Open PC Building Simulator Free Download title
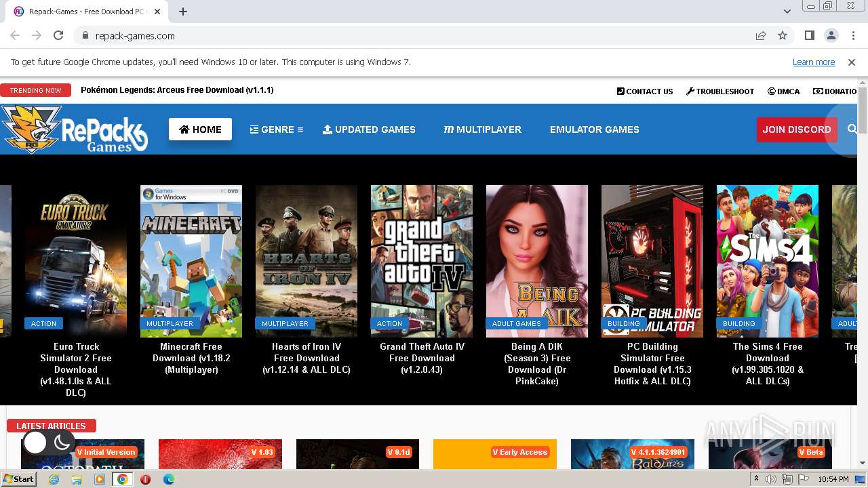Image resolution: width=868 pixels, height=488 pixels. click(x=652, y=364)
